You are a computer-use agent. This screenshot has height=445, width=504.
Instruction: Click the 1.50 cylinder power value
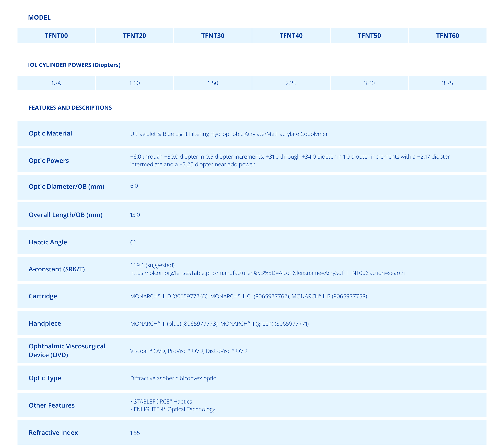213,83
